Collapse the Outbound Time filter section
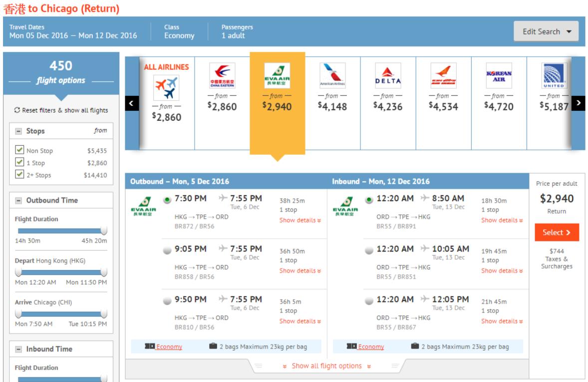This screenshot has height=382, width=588. (x=19, y=201)
